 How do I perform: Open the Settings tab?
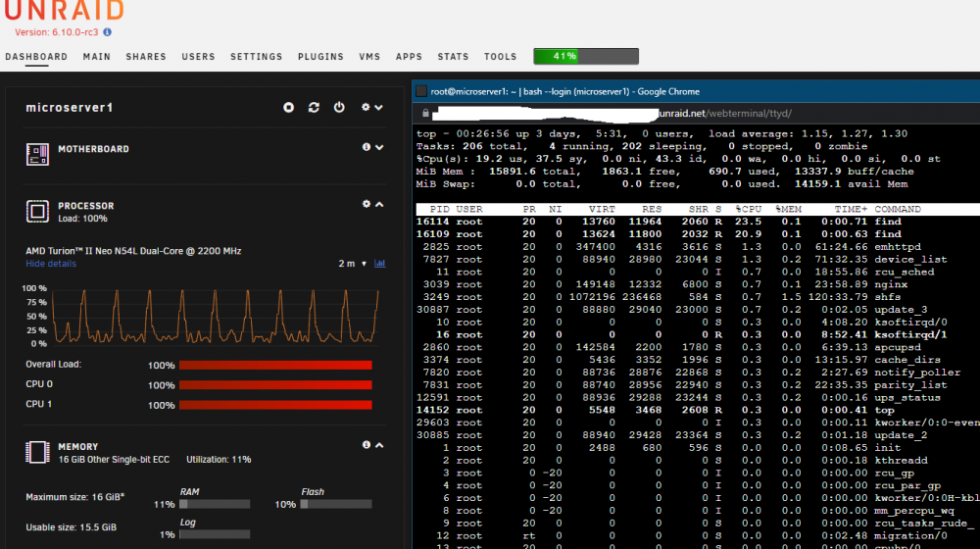[x=256, y=56]
